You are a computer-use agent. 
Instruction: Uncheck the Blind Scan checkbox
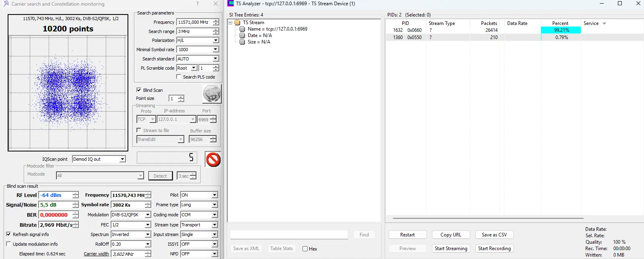tap(139, 90)
